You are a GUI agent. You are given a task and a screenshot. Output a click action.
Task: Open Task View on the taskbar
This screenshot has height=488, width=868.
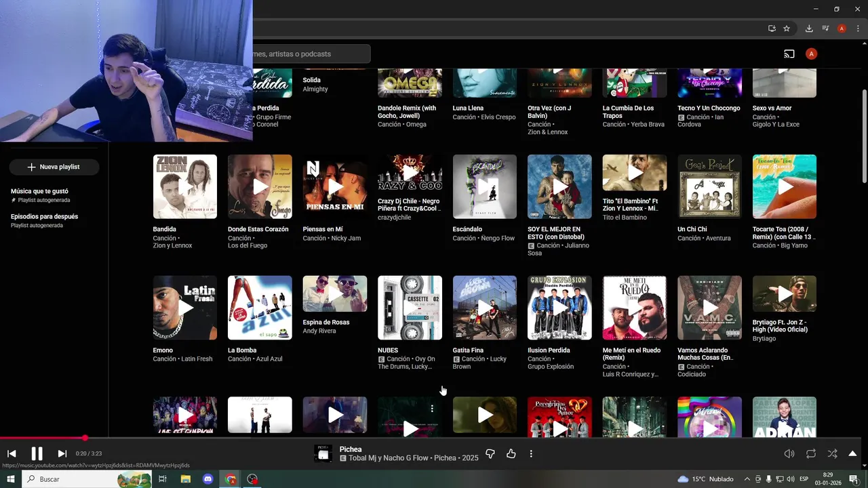[163, 479]
